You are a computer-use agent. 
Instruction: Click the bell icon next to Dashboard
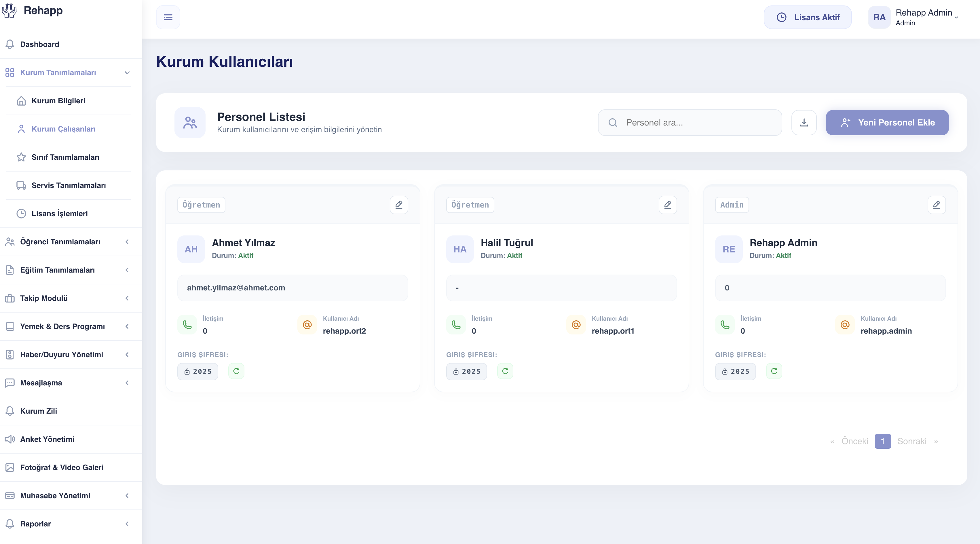(10, 44)
